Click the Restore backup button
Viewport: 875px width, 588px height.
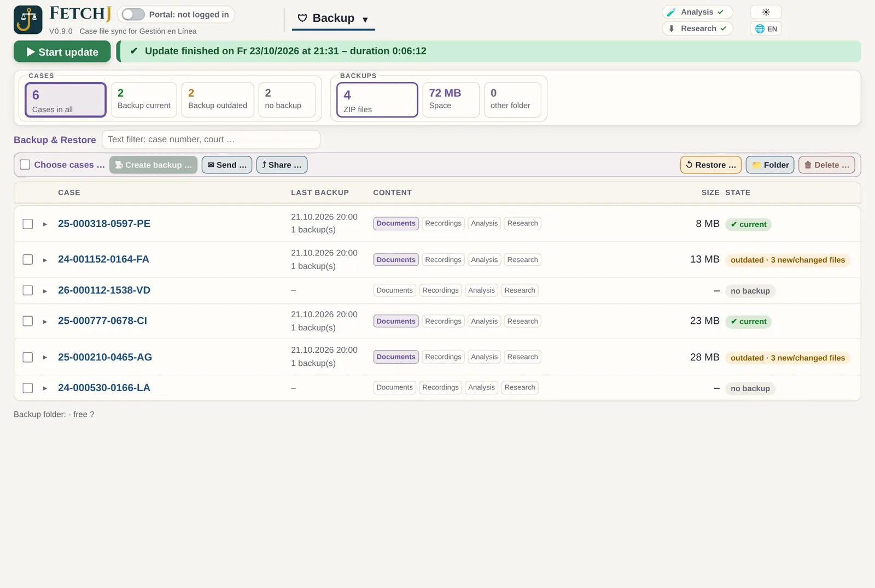711,165
